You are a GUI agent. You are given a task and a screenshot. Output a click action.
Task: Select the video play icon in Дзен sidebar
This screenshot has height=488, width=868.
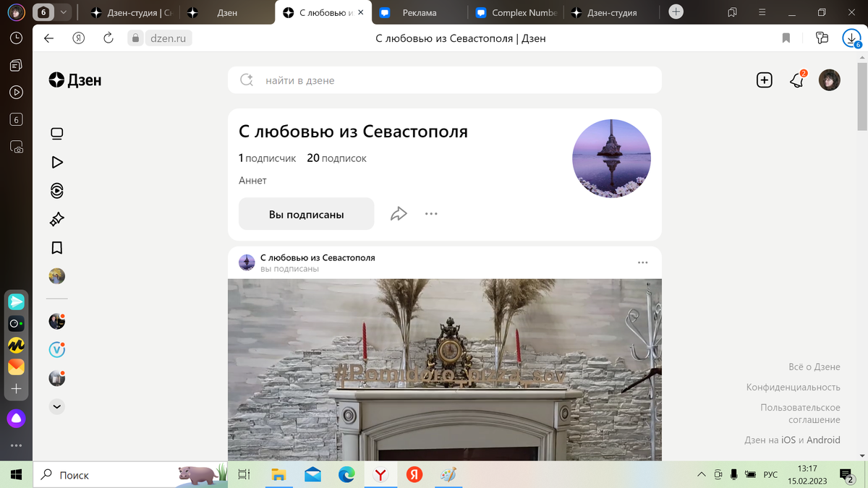(x=56, y=162)
